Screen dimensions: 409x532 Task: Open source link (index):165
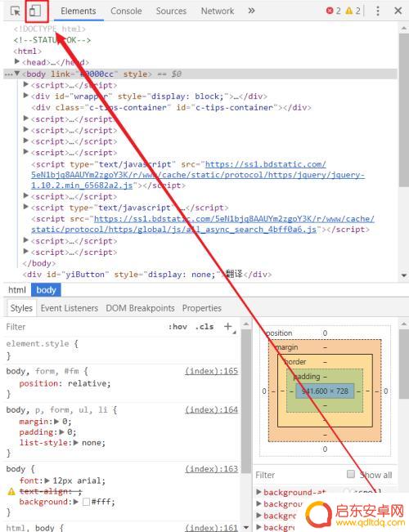pyautogui.click(x=211, y=371)
